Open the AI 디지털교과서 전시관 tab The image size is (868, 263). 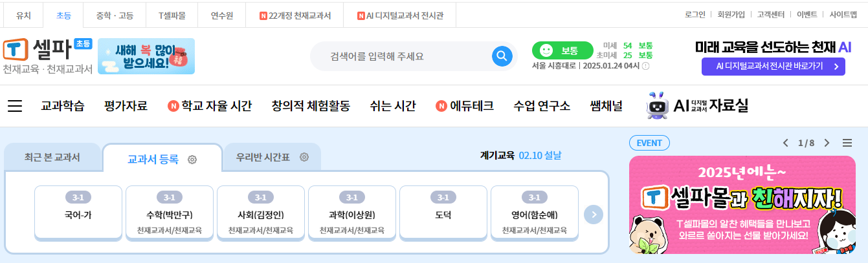(x=400, y=15)
